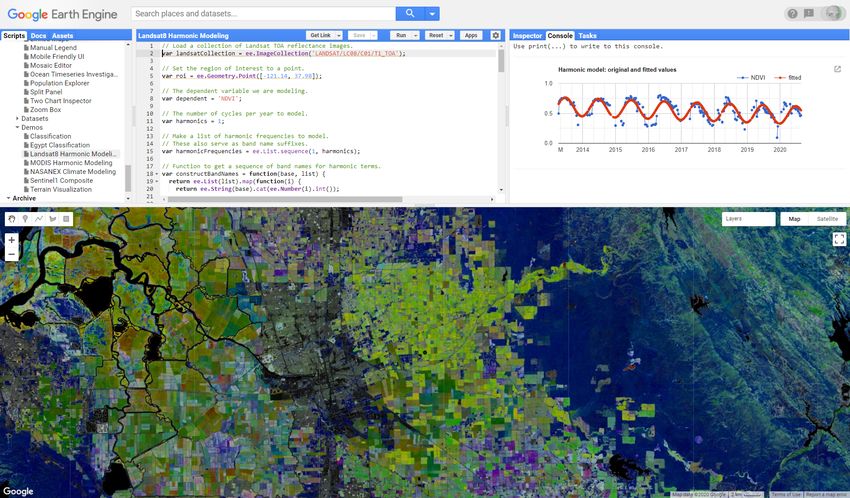Click the Run button
This screenshot has height=498, width=850.
tap(401, 35)
